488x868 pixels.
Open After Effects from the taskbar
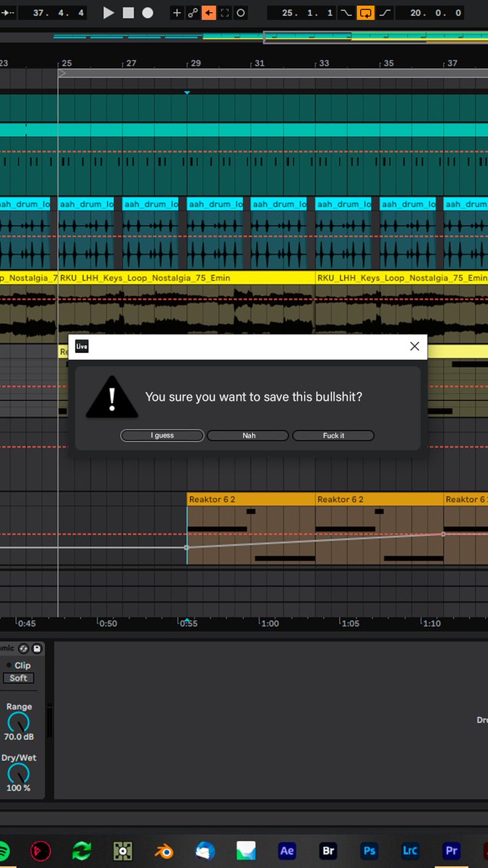click(x=287, y=851)
